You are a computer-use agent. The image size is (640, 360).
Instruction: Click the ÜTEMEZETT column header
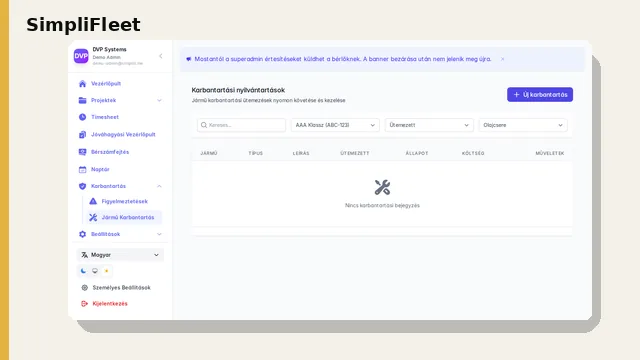click(355, 153)
